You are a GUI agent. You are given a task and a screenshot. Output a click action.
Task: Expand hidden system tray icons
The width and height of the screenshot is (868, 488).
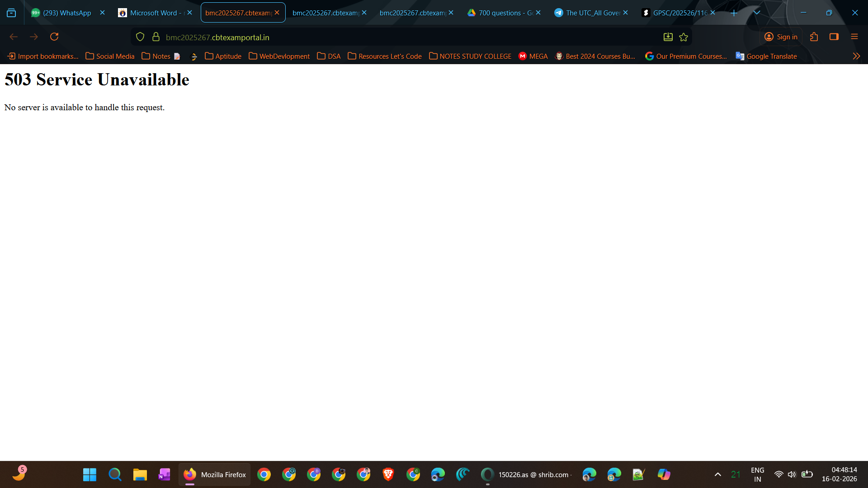[x=718, y=474]
